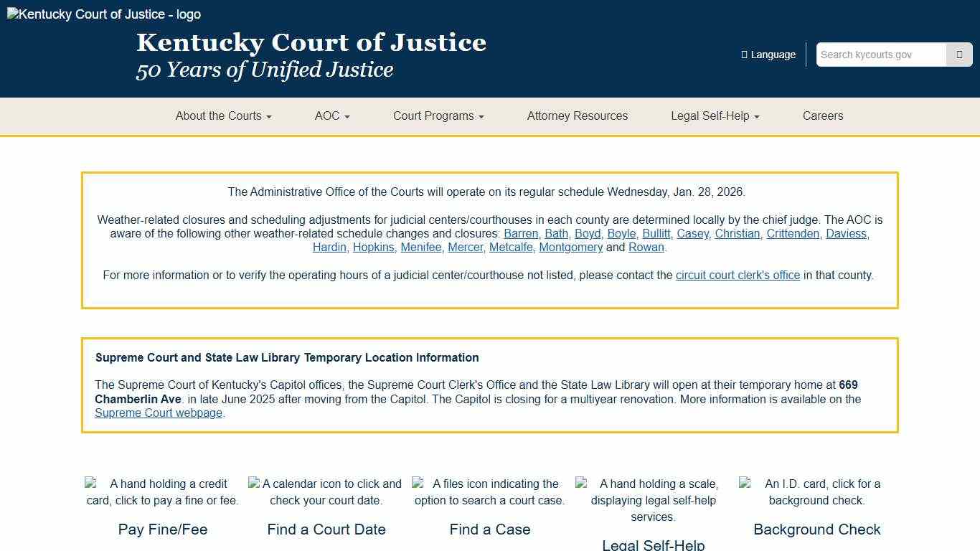Click the circuit court clerk's office link

point(738,275)
